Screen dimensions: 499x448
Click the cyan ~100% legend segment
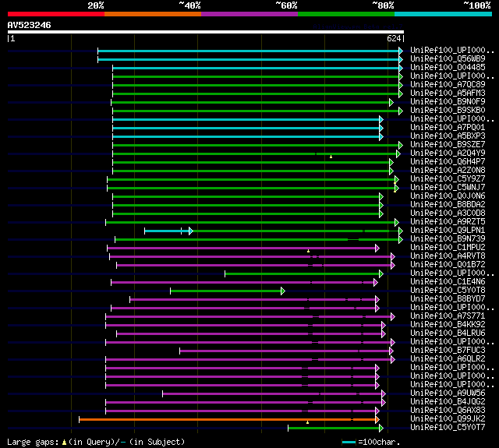[444, 14]
